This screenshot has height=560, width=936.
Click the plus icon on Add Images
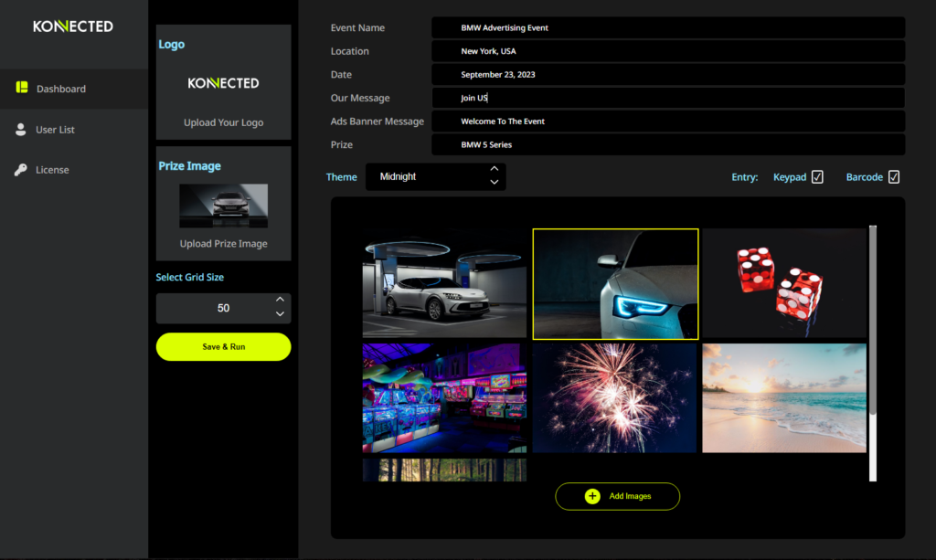click(x=592, y=496)
